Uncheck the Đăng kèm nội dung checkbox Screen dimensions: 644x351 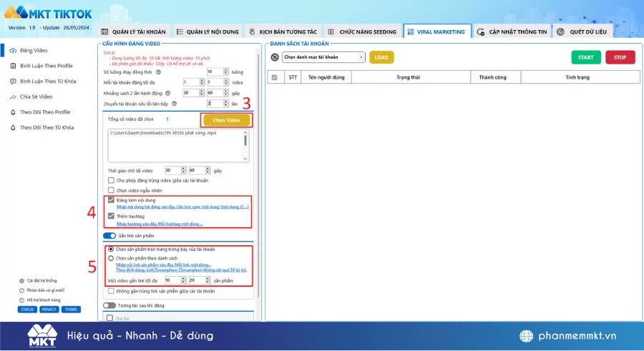point(111,200)
